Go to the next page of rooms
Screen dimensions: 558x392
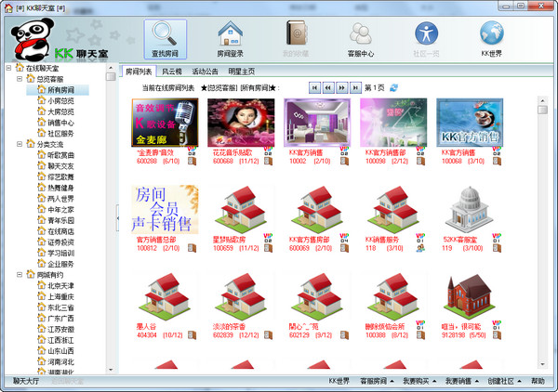(341, 87)
